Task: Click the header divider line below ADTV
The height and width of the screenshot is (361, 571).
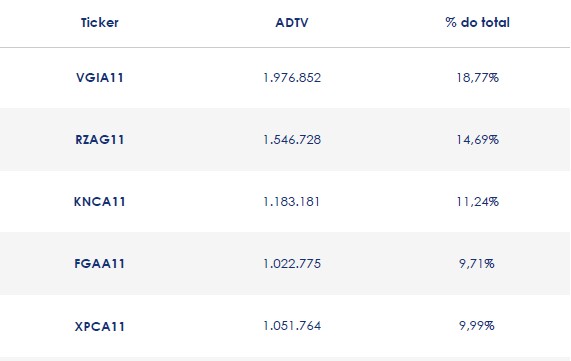Action: tap(292, 47)
